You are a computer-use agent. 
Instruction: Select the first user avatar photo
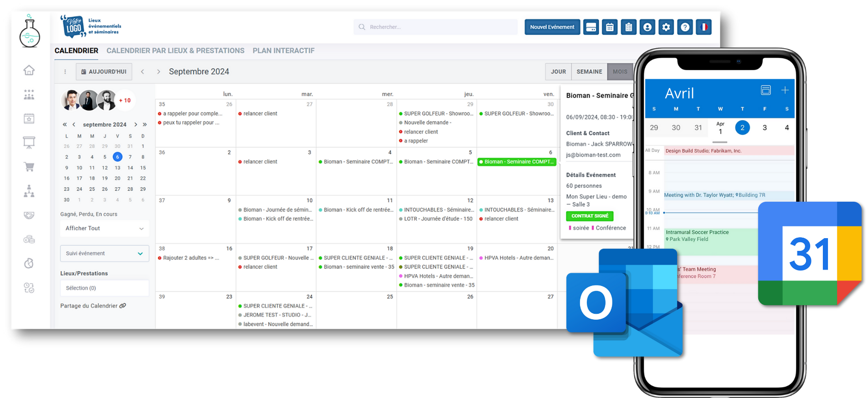(71, 100)
